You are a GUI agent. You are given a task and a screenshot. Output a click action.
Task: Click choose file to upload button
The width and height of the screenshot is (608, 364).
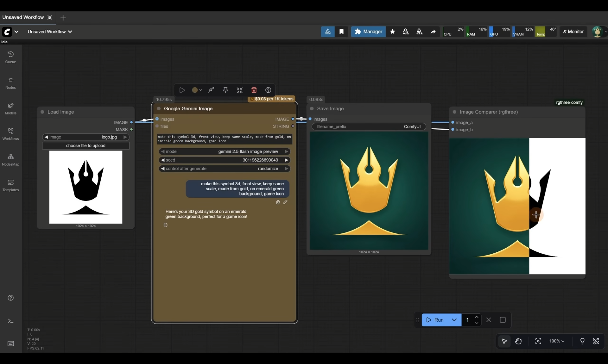tap(85, 146)
